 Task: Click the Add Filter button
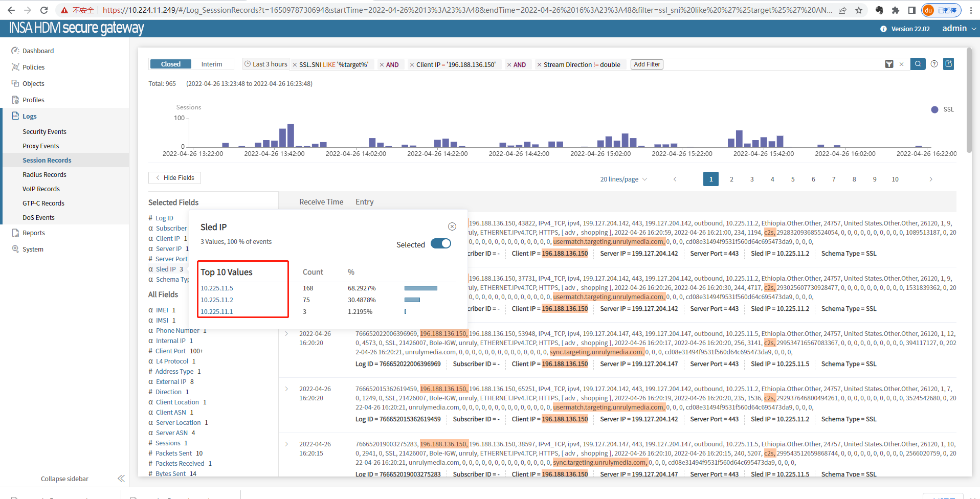(x=647, y=64)
